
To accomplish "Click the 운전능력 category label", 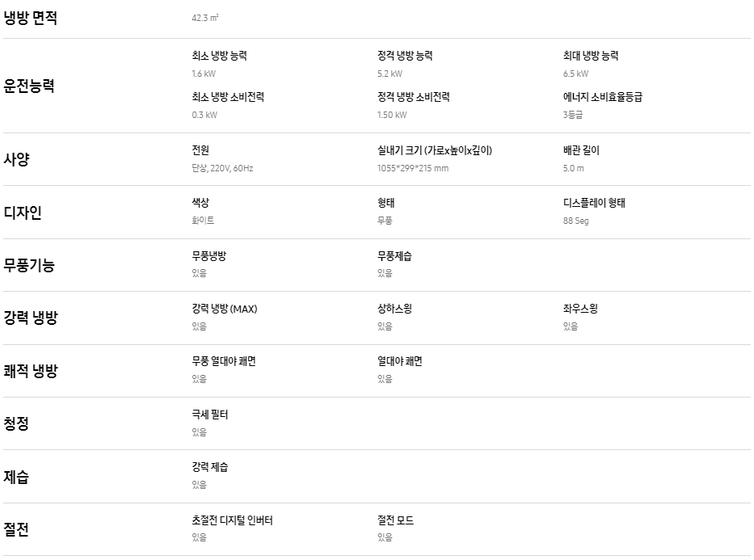I will click(x=29, y=86).
